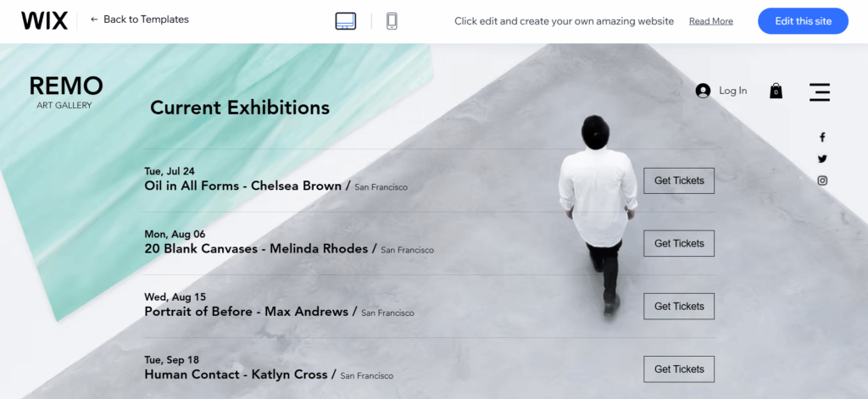
Task: Visit the gallery's Twitter page
Action: (x=822, y=158)
